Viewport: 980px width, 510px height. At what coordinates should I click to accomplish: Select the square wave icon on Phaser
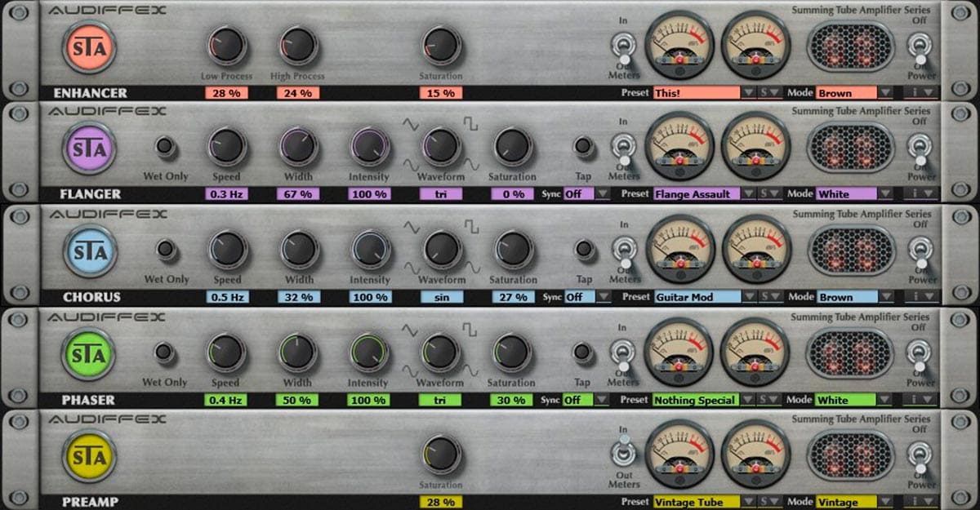[472, 329]
